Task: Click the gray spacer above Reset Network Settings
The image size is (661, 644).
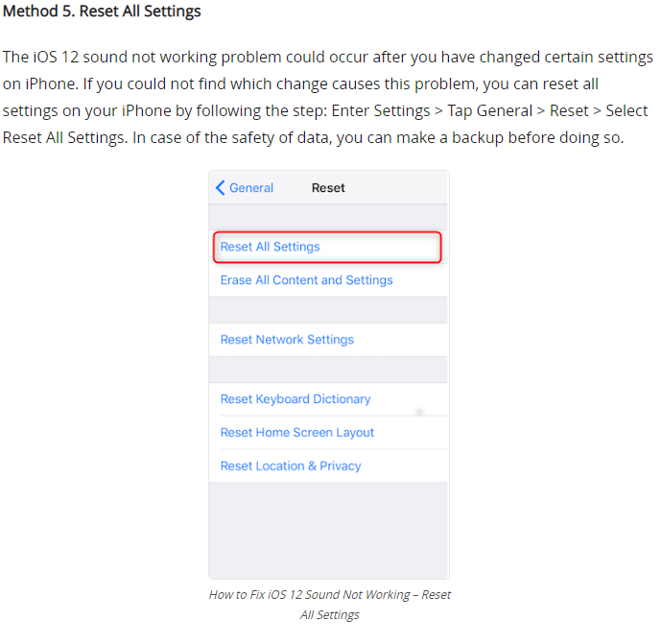Action: point(328,310)
